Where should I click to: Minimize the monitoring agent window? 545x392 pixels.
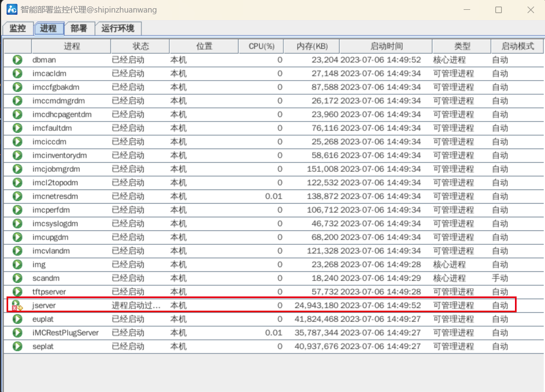(467, 10)
